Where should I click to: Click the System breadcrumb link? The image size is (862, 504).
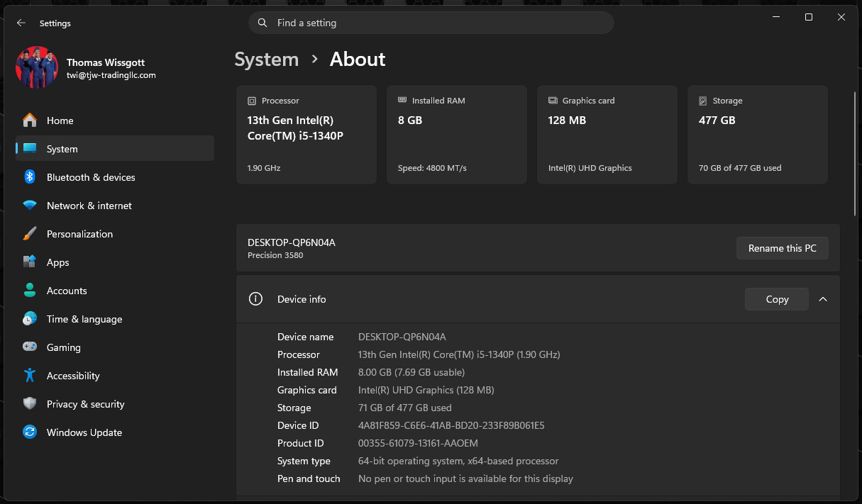coord(267,59)
